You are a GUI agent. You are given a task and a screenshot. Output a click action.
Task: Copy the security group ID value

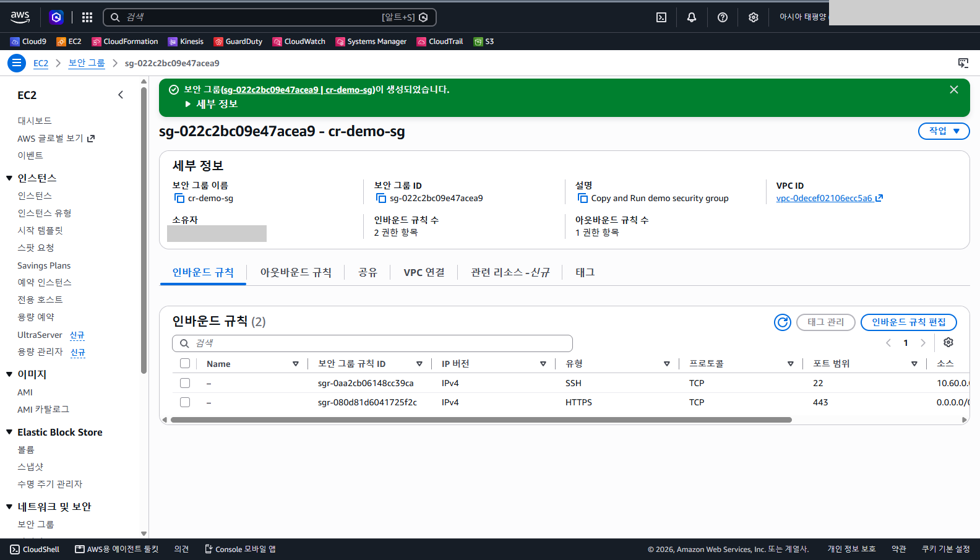(381, 198)
